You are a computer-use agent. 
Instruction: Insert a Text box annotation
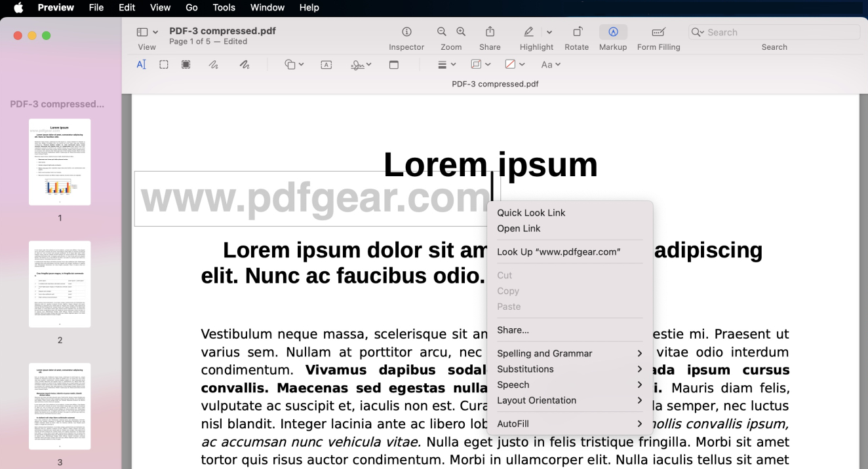pos(326,64)
